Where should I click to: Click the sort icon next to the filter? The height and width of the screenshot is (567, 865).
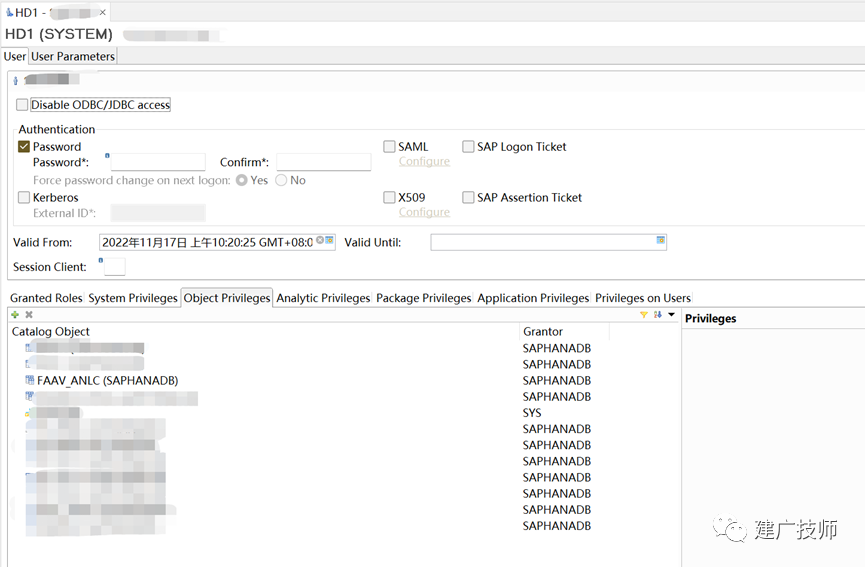coord(658,314)
